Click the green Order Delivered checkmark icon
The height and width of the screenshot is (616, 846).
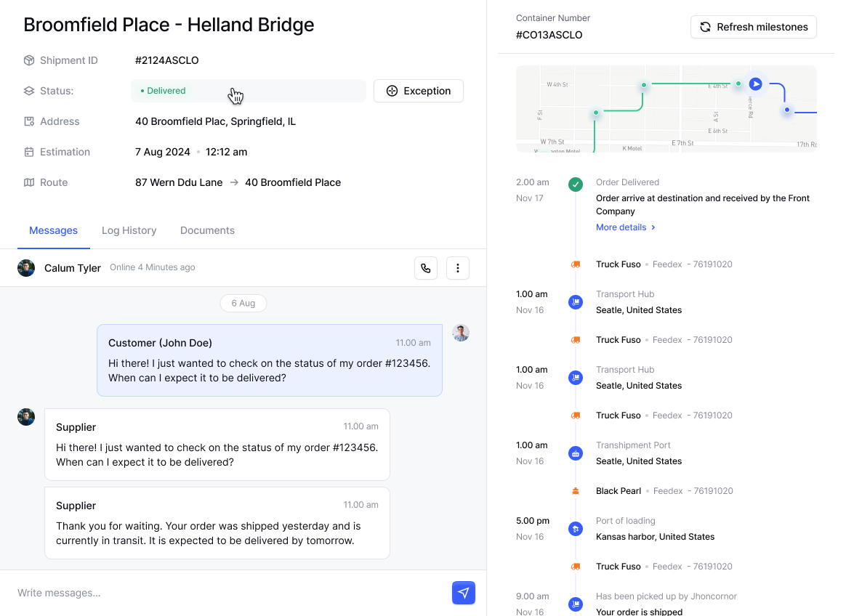coord(576,185)
